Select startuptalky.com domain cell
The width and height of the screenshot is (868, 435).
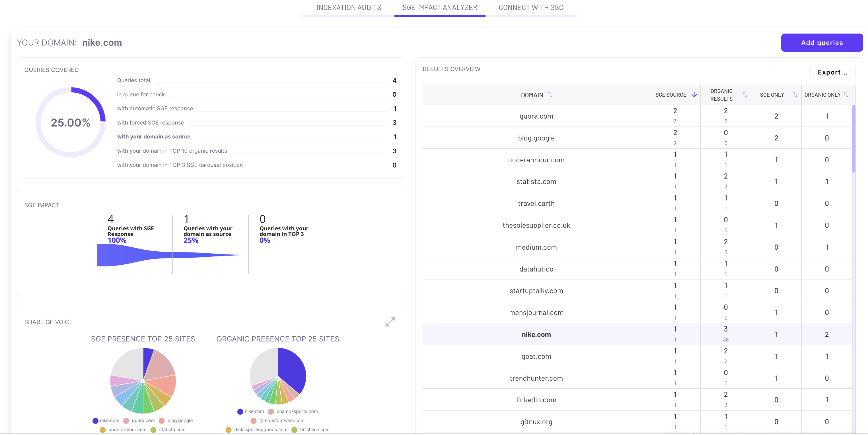tap(536, 291)
